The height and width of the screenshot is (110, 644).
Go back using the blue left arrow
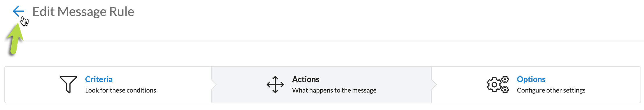coord(18,11)
